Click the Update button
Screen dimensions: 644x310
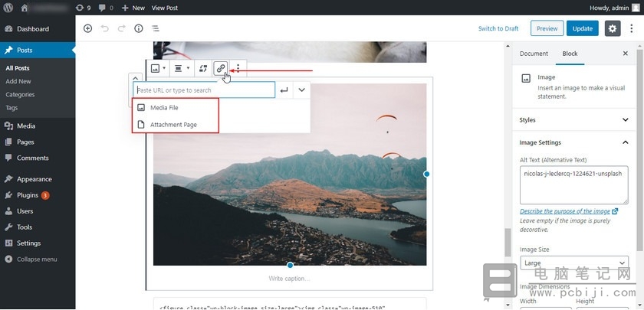point(583,28)
